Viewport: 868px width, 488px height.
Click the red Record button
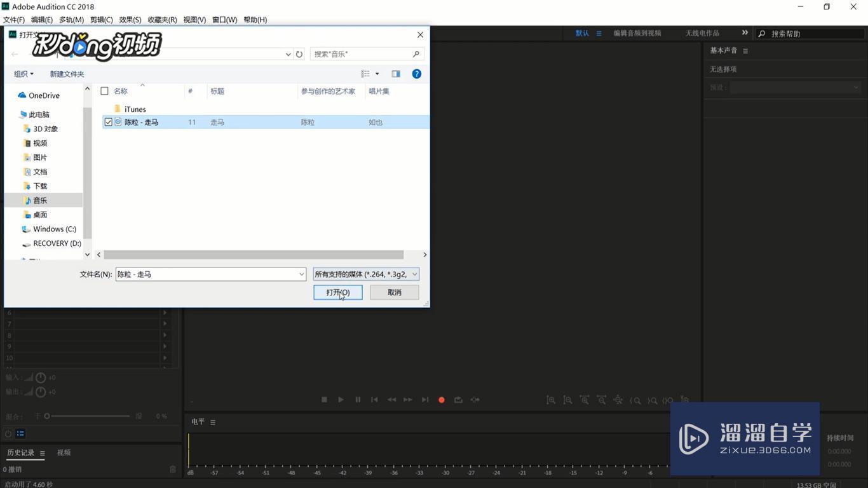tap(442, 400)
